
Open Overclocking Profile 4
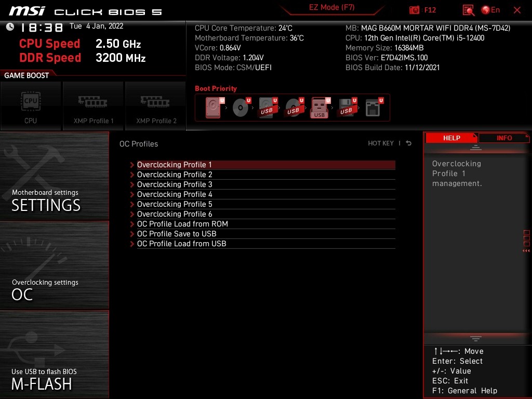[265, 194]
